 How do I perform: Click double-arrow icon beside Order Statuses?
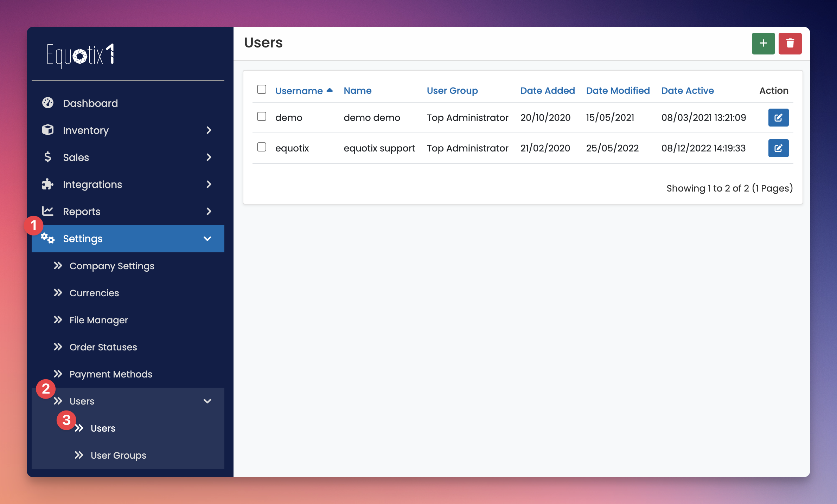click(x=58, y=347)
